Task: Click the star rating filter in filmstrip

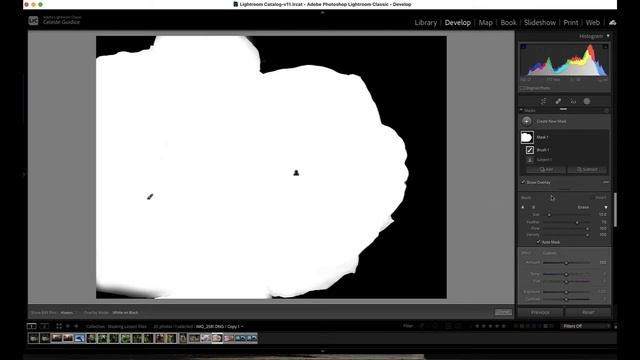Action: coord(490,326)
